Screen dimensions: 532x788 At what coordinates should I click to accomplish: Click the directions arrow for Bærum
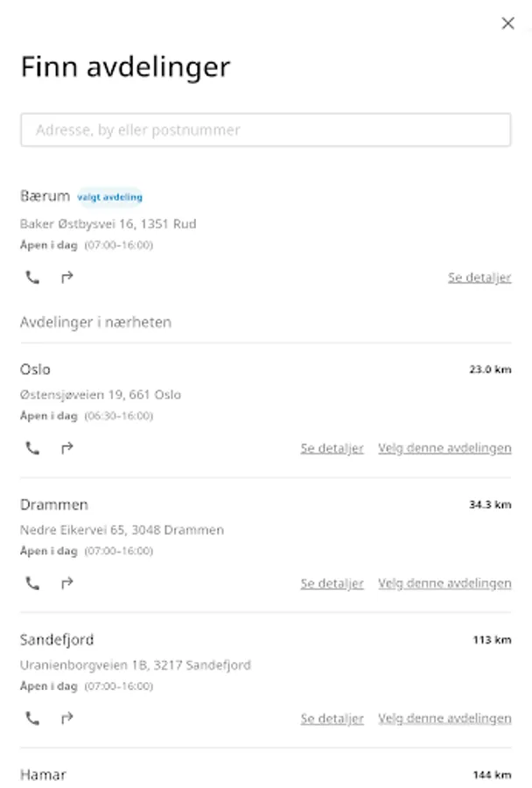point(66,278)
